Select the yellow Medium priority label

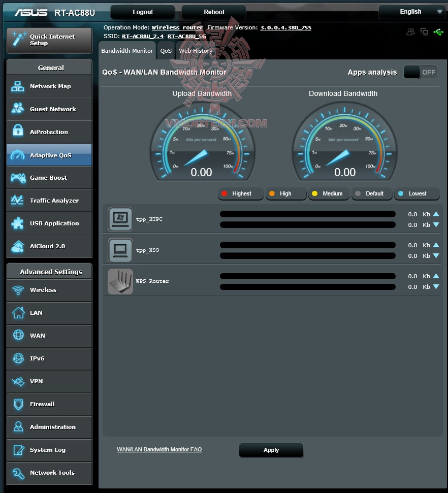329,193
